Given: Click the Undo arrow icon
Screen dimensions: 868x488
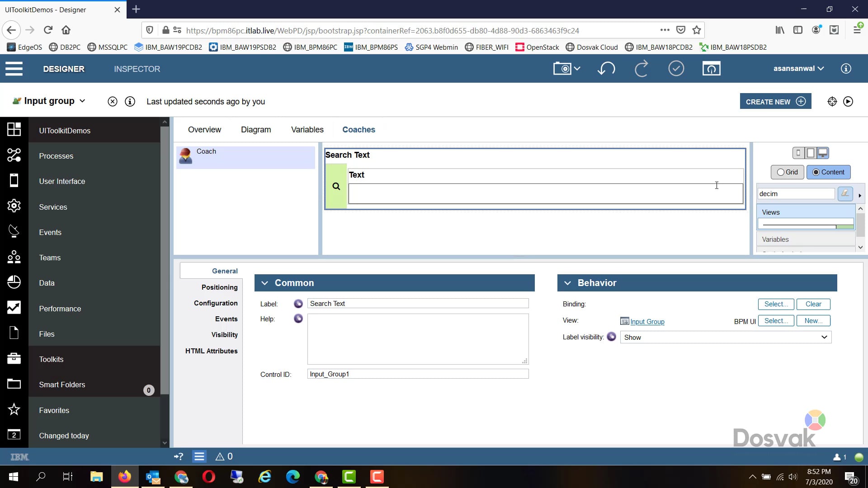Looking at the screenshot, I should coord(606,69).
